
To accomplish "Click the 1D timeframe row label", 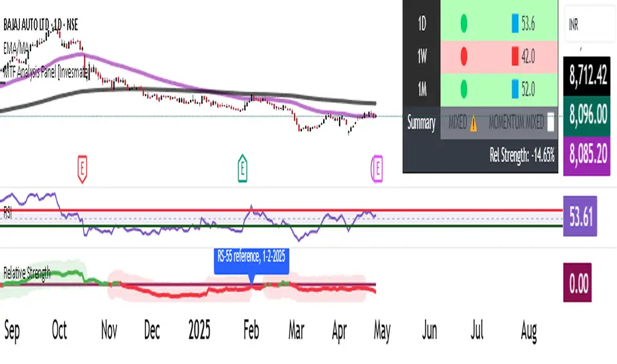I will click(422, 24).
